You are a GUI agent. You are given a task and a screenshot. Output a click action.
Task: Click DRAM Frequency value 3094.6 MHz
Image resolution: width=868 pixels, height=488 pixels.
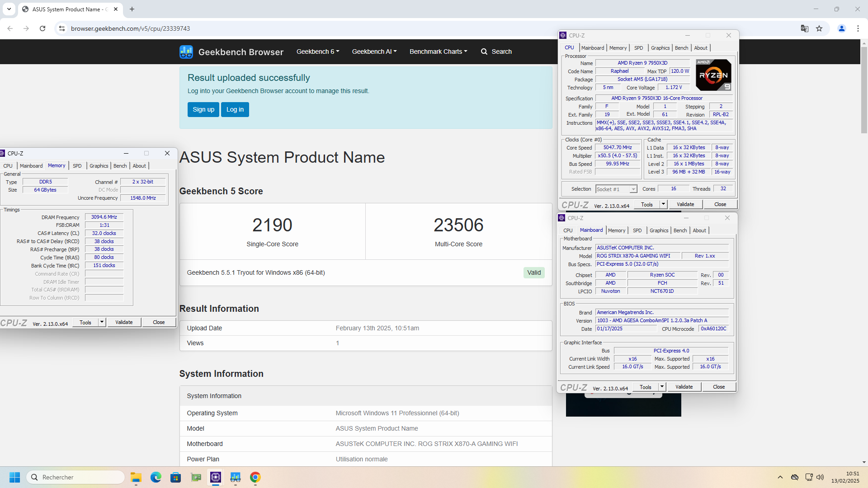[104, 217]
